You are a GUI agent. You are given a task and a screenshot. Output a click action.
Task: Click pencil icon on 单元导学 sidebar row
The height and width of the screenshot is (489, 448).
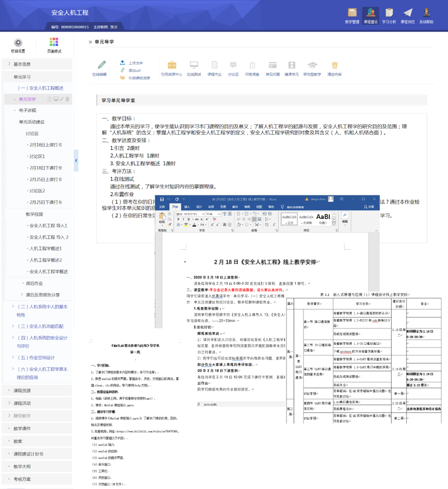click(x=62, y=99)
